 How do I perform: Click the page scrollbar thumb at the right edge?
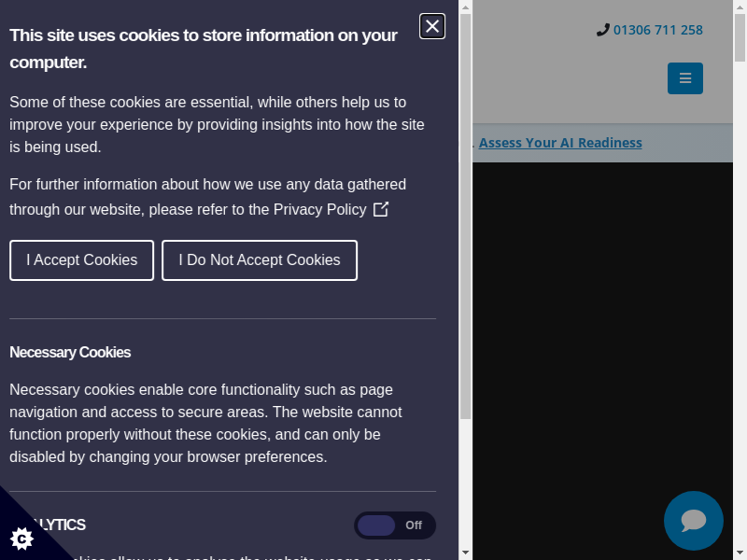click(740, 37)
